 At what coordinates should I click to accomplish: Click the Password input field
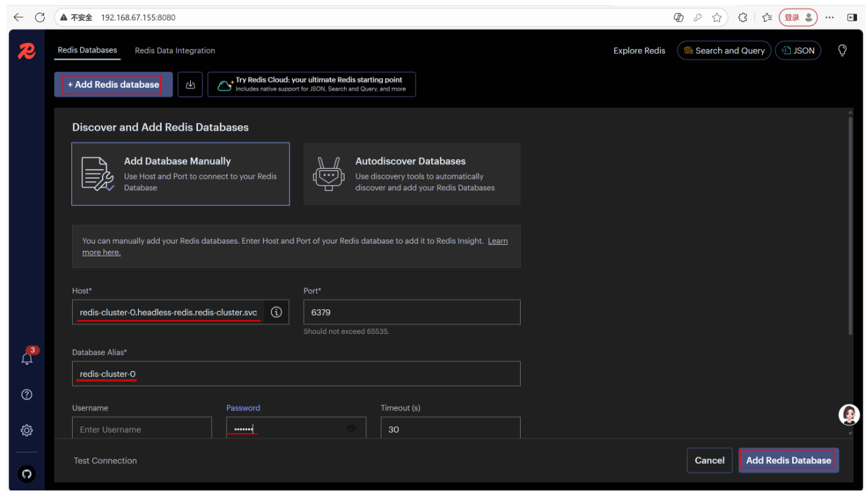coord(296,428)
